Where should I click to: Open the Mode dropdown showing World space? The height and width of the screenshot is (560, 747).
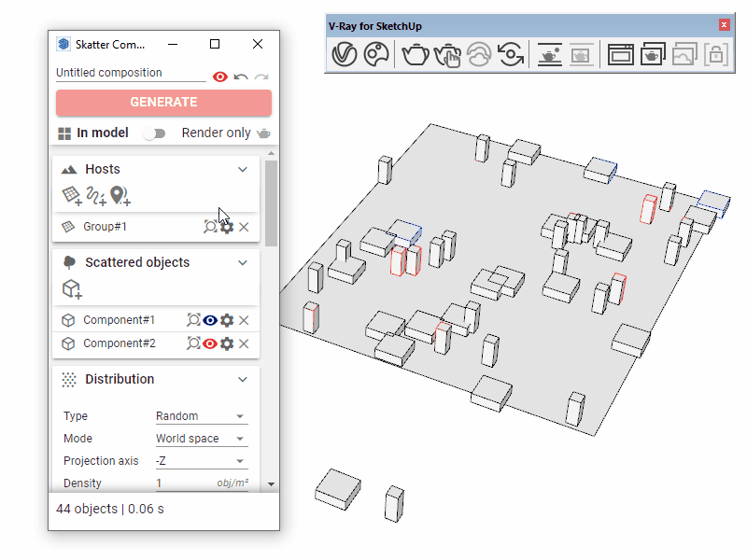tap(200, 439)
